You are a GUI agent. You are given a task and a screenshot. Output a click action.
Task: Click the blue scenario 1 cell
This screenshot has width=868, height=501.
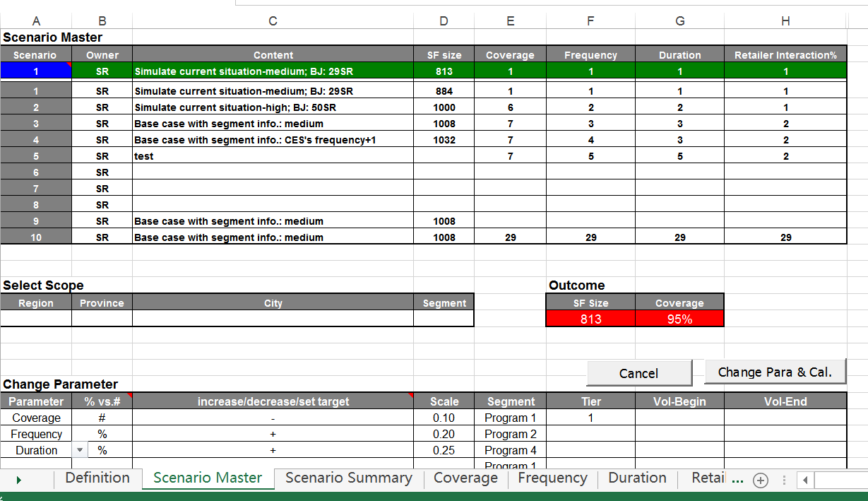(x=36, y=71)
